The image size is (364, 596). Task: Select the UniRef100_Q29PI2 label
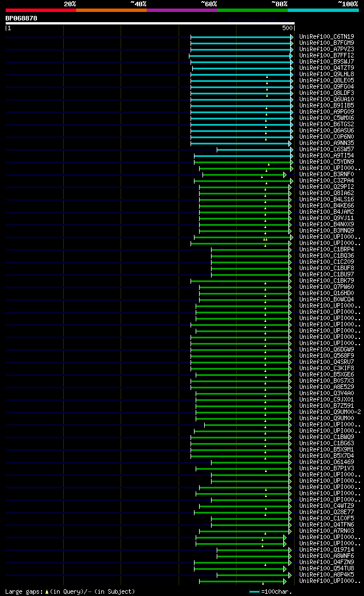[x=326, y=187]
